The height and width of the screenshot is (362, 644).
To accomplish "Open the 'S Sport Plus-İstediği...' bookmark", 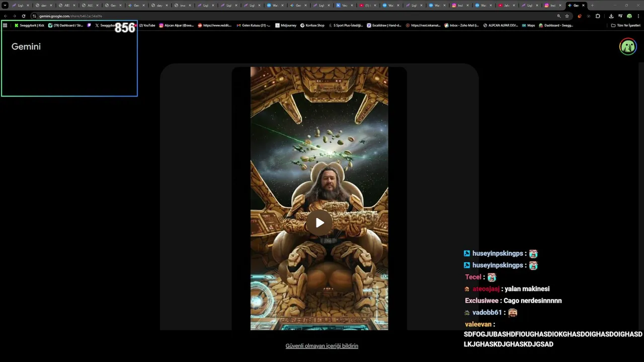I will (346, 25).
